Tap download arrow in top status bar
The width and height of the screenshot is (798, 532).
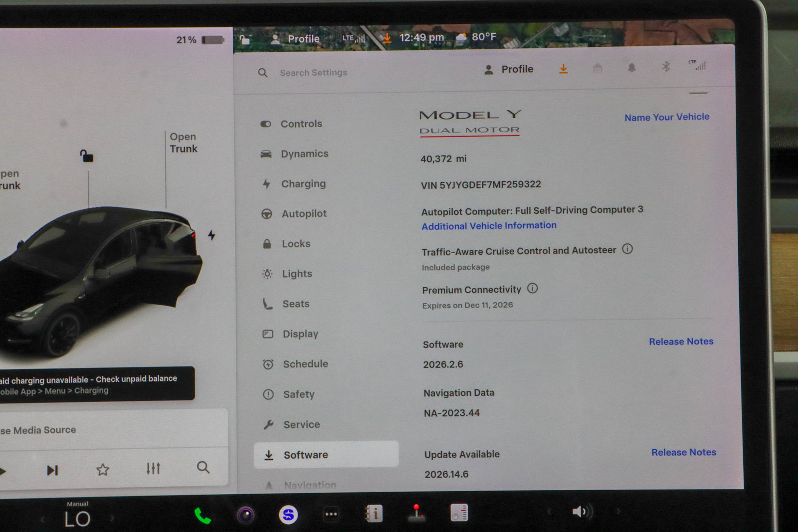tap(387, 38)
